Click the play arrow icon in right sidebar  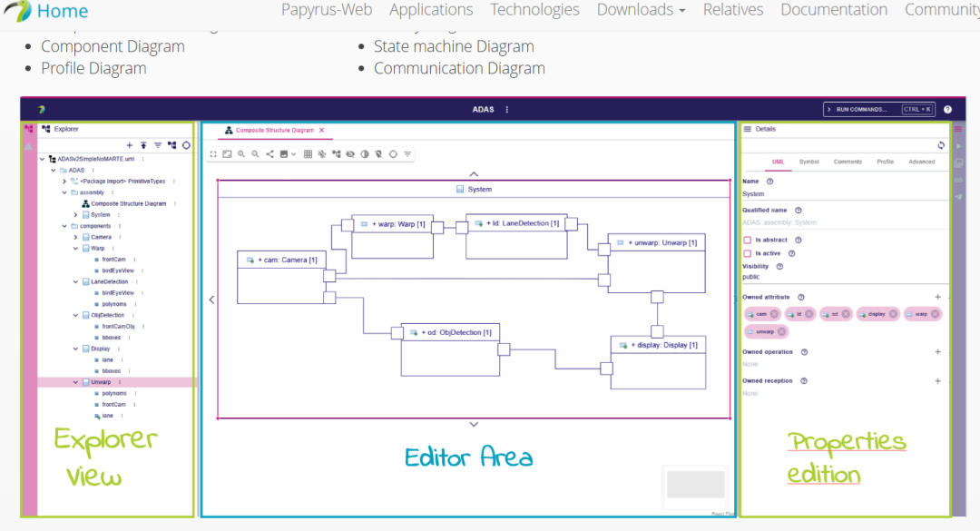tap(958, 146)
